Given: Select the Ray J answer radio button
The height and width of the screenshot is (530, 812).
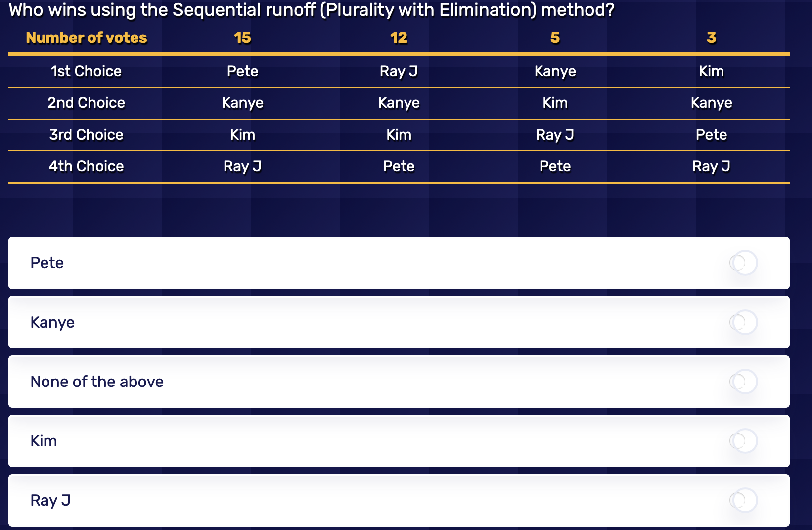Looking at the screenshot, I should point(743,500).
